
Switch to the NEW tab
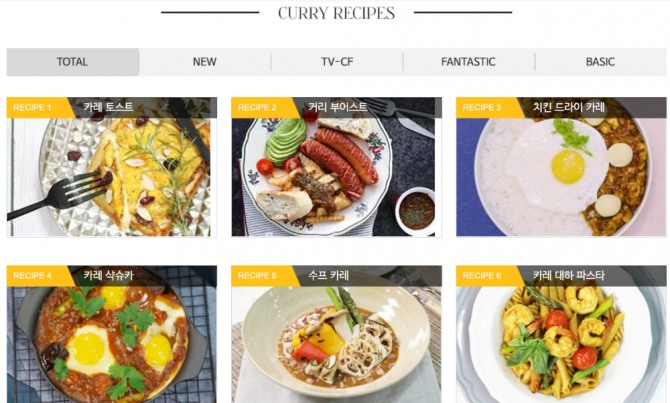click(205, 62)
